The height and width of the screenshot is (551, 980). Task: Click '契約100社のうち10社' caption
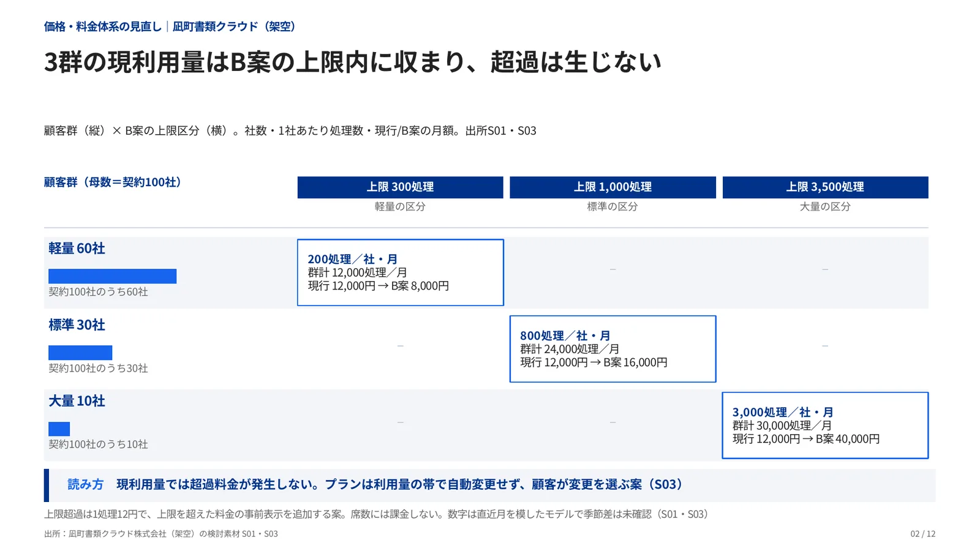point(99,444)
